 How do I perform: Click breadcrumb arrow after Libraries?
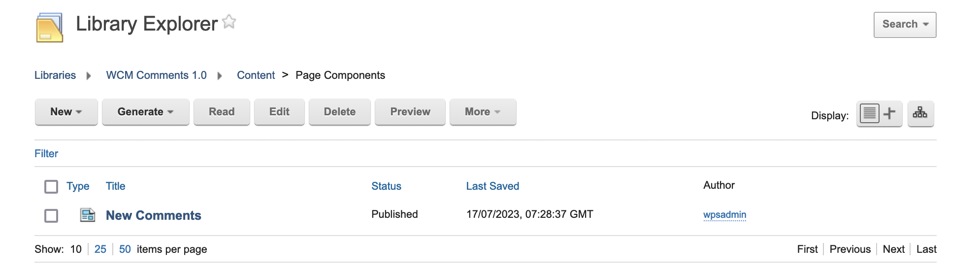[x=89, y=76]
